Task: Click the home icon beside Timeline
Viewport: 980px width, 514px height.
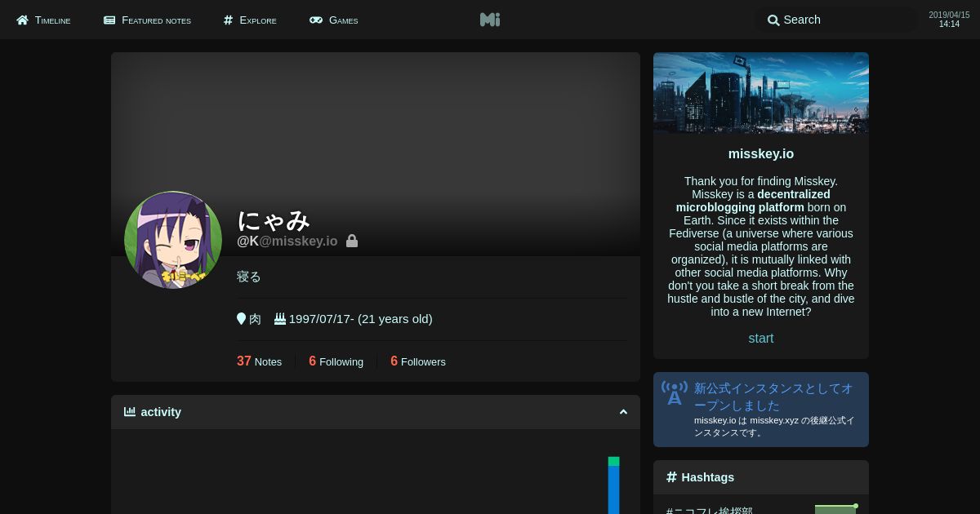Action: point(22,20)
